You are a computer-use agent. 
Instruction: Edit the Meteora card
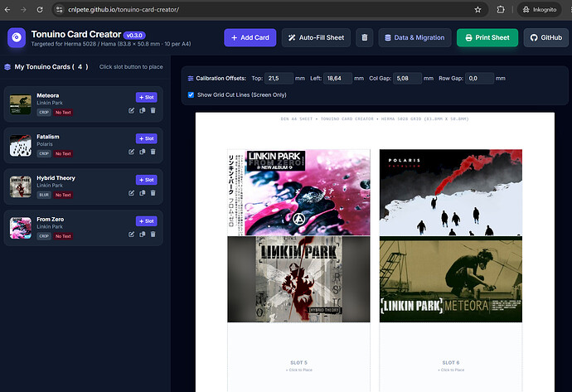(131, 110)
